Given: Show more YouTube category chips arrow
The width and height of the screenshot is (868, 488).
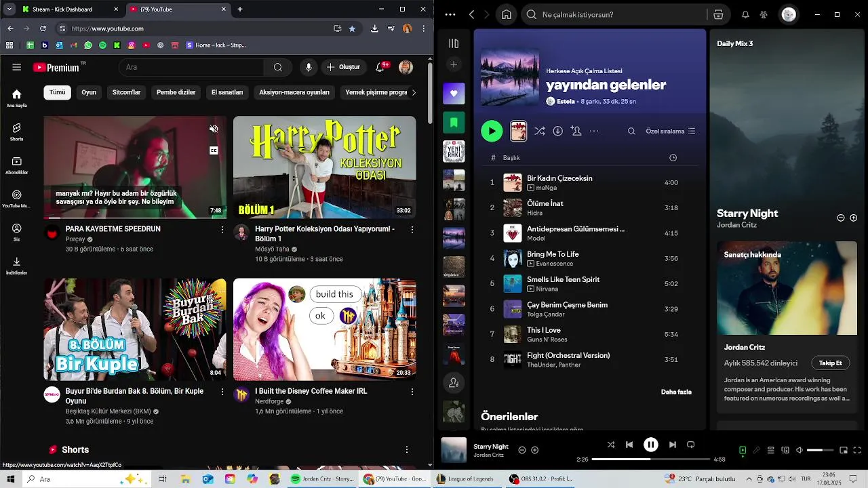Looking at the screenshot, I should pos(414,92).
